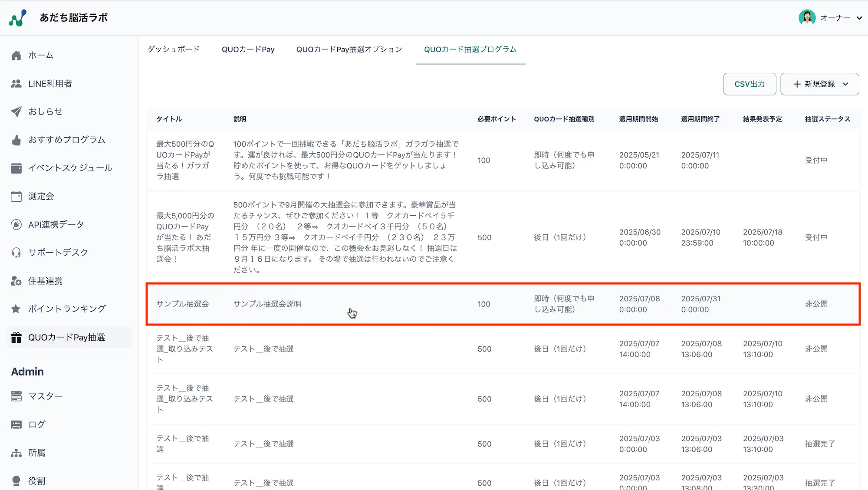Screen dimensions: 868x490
Task: Click the thumbs-up おすすめプログラム icon
Action: pos(16,140)
